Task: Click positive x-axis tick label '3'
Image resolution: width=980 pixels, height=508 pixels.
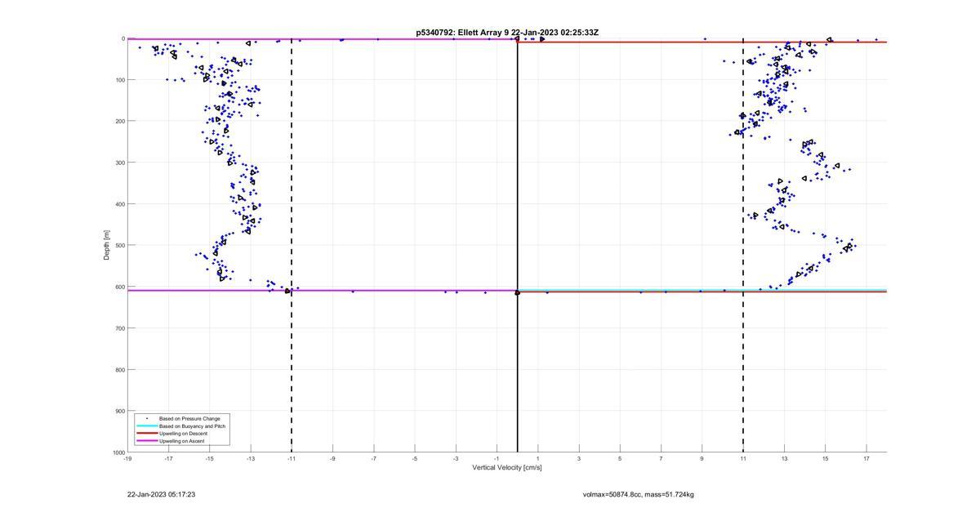Action: (x=579, y=458)
